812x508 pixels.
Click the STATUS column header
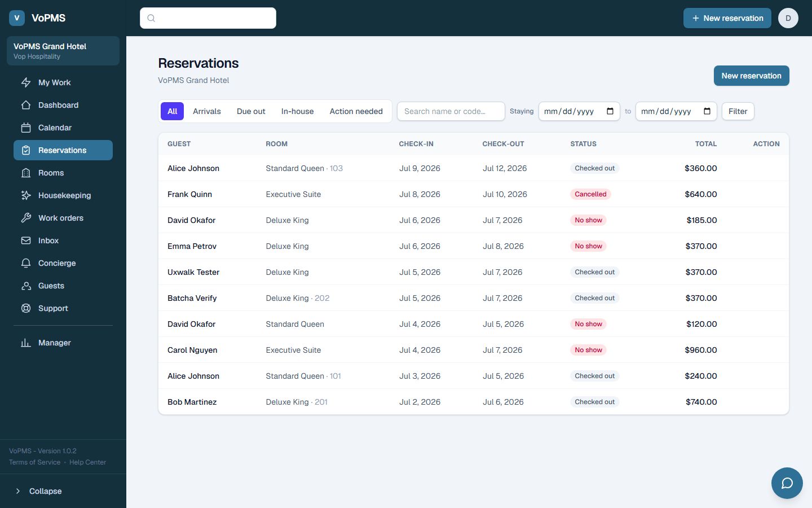pos(583,144)
